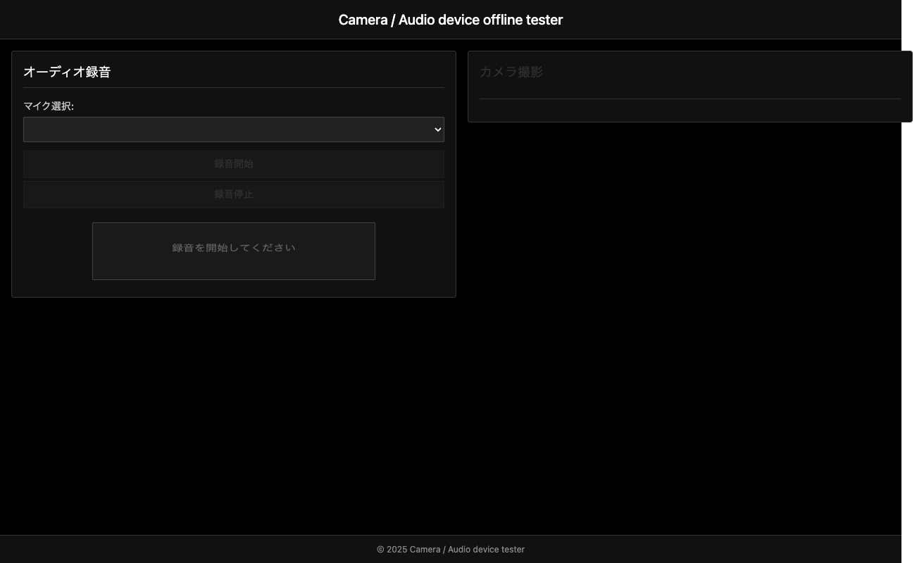Click the © symbol in the footer
Viewport: 924px width, 563px height.
380,550
